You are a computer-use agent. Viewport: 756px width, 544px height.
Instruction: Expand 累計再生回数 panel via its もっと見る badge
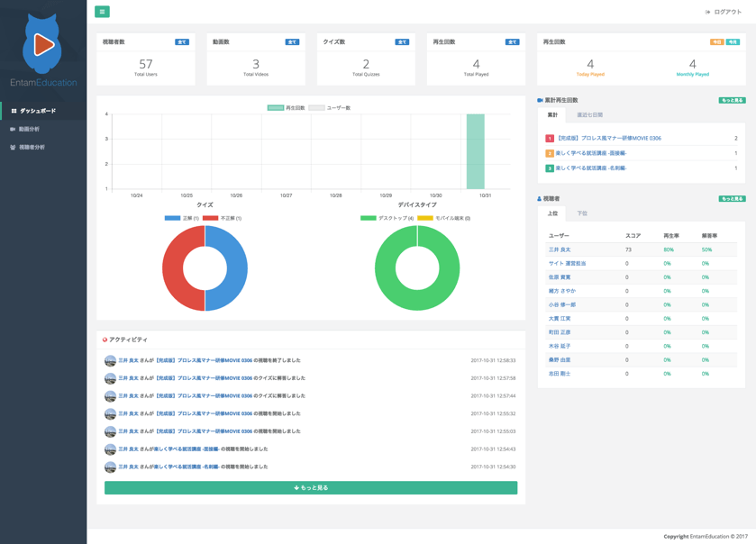(x=731, y=100)
